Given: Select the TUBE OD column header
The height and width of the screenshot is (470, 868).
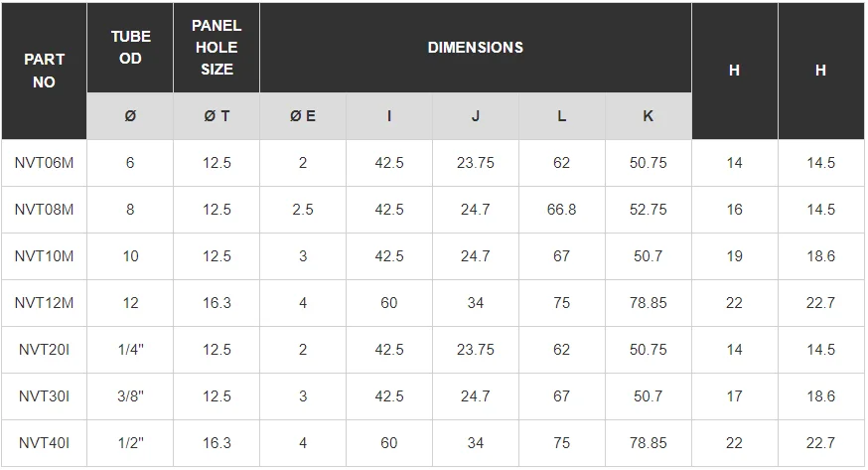Looking at the screenshot, I should click(x=130, y=48).
